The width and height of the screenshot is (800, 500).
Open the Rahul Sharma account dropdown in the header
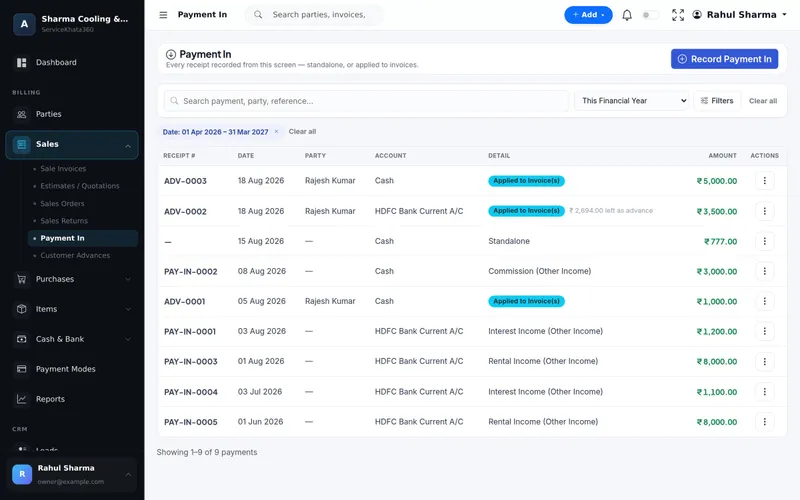[x=740, y=15]
